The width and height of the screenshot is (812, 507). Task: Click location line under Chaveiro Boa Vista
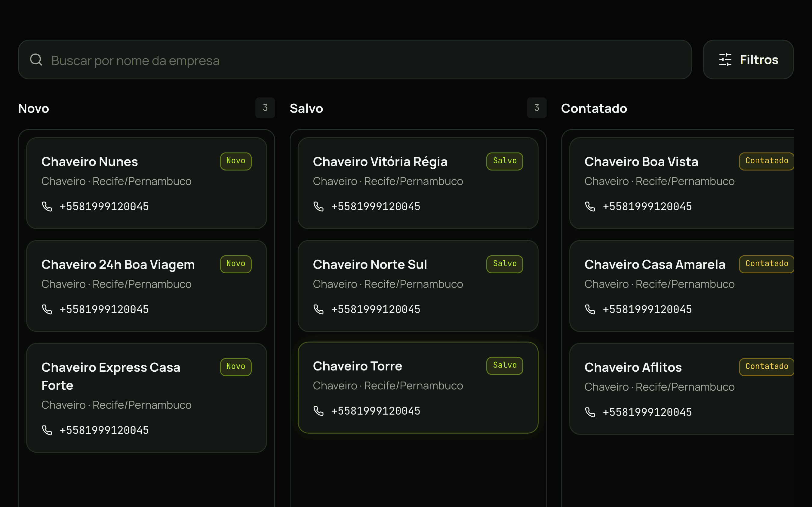pyautogui.click(x=660, y=181)
